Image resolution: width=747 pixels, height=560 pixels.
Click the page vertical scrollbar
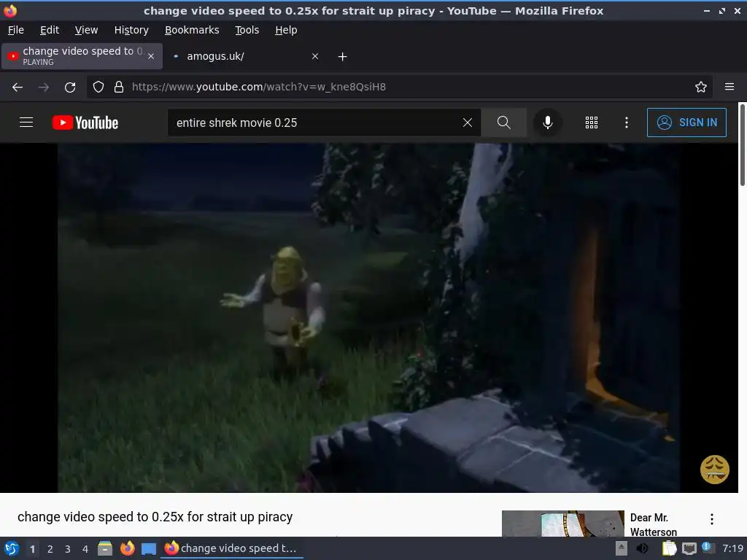click(x=742, y=145)
